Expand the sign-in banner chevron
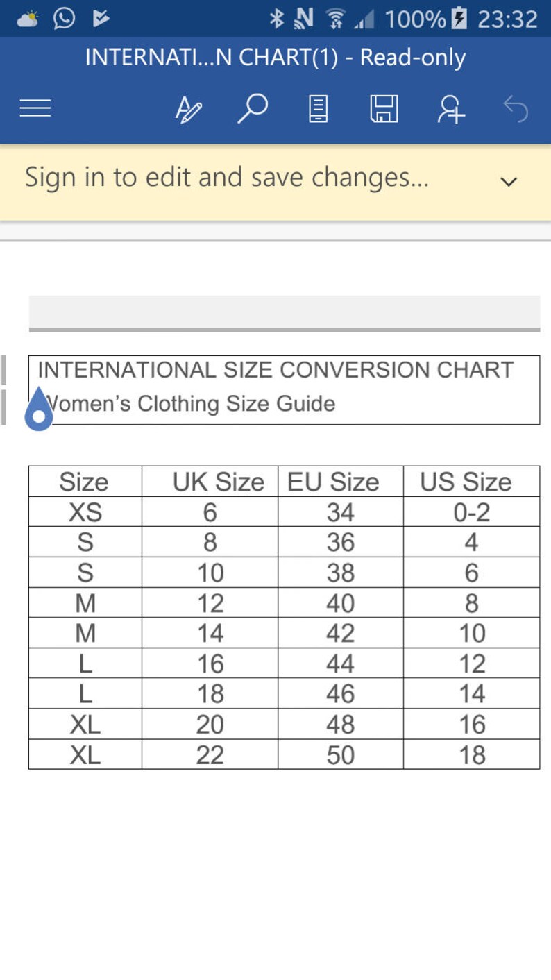The height and width of the screenshot is (980, 551). click(x=509, y=182)
